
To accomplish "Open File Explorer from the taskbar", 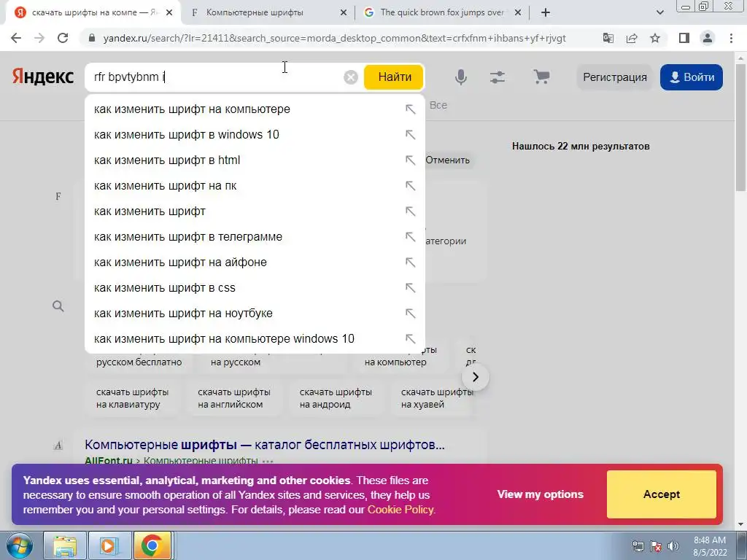I will click(65, 545).
